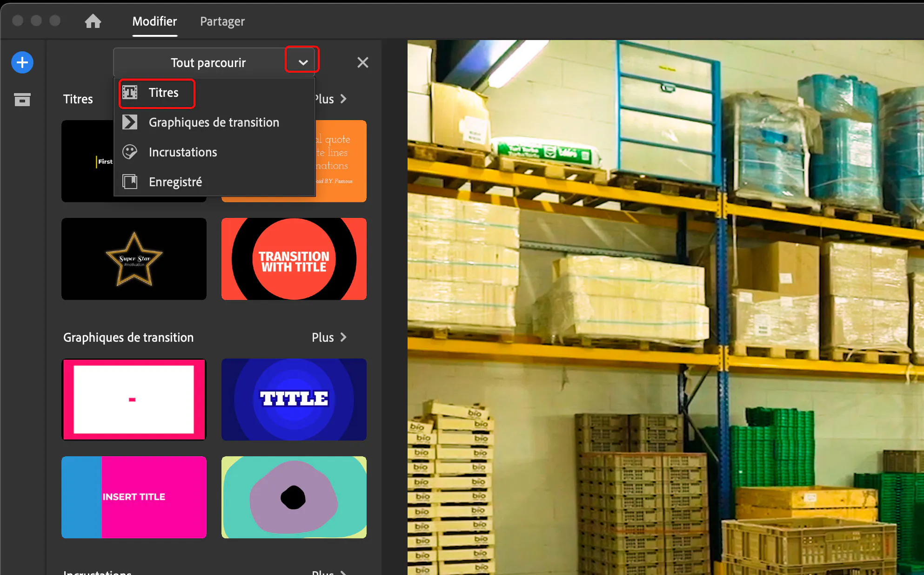Switch to the Partager tab
The height and width of the screenshot is (575, 924).
coord(222,21)
